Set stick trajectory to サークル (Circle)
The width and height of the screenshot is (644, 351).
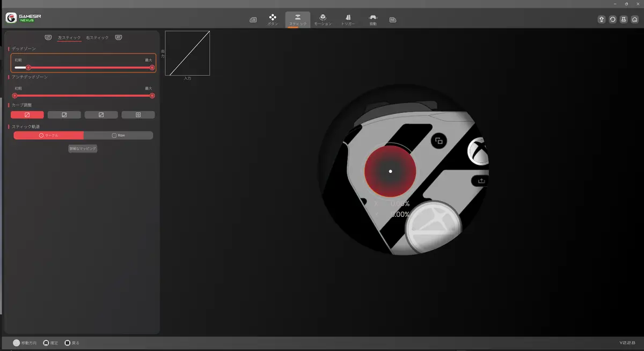[49, 136]
